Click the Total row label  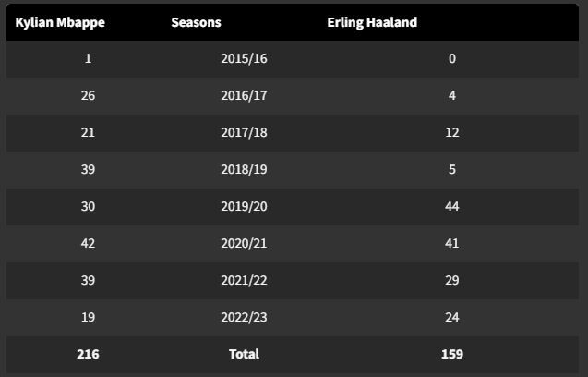pos(244,354)
